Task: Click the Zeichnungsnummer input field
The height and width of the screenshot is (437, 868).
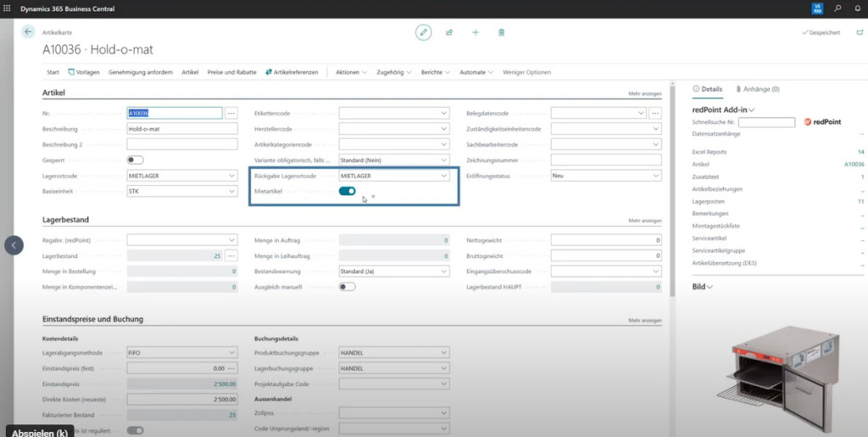Action: 606,160
